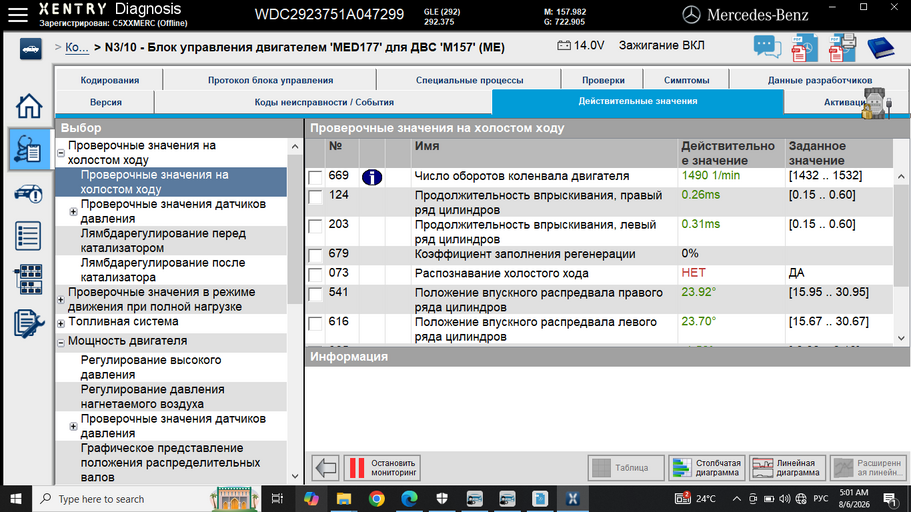Open notification center icon
The image size is (911, 512).
(890, 499)
